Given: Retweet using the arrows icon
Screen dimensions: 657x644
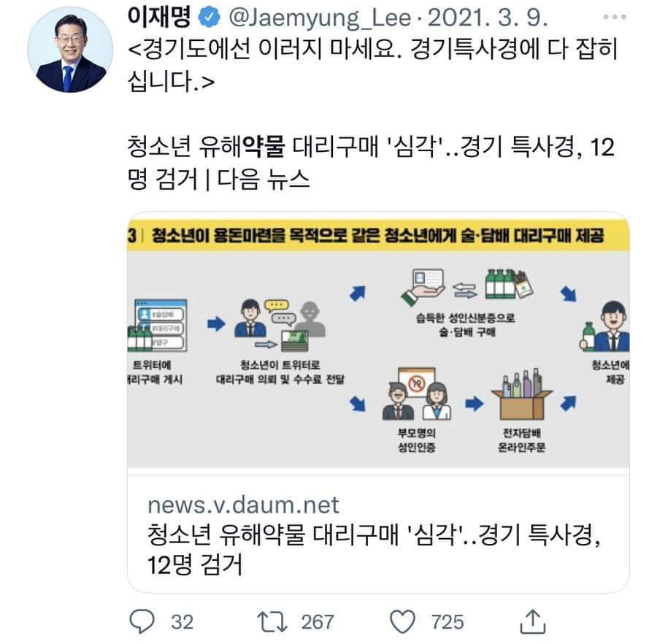Looking at the screenshot, I should [272, 621].
